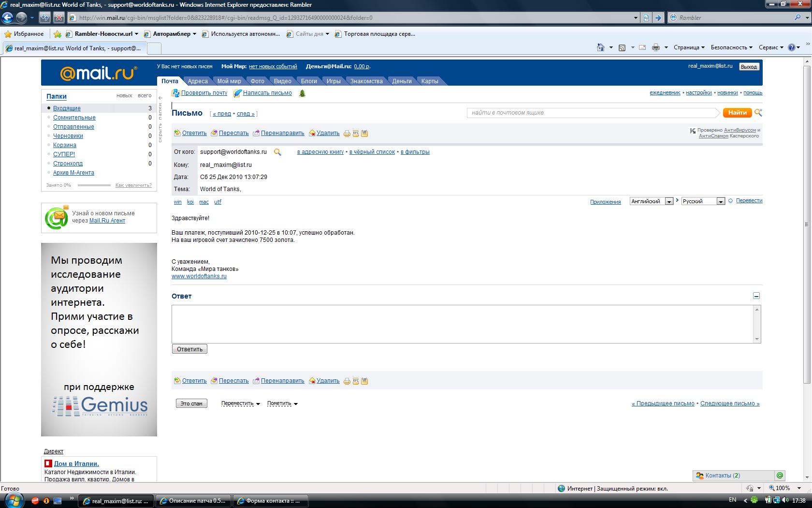
Task: Click the orange Найти search button
Action: [738, 113]
